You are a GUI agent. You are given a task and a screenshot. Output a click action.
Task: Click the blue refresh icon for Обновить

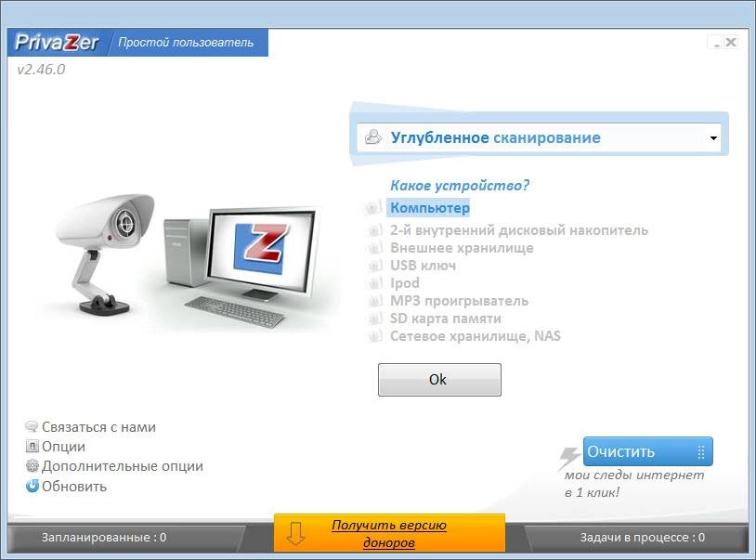[32, 486]
